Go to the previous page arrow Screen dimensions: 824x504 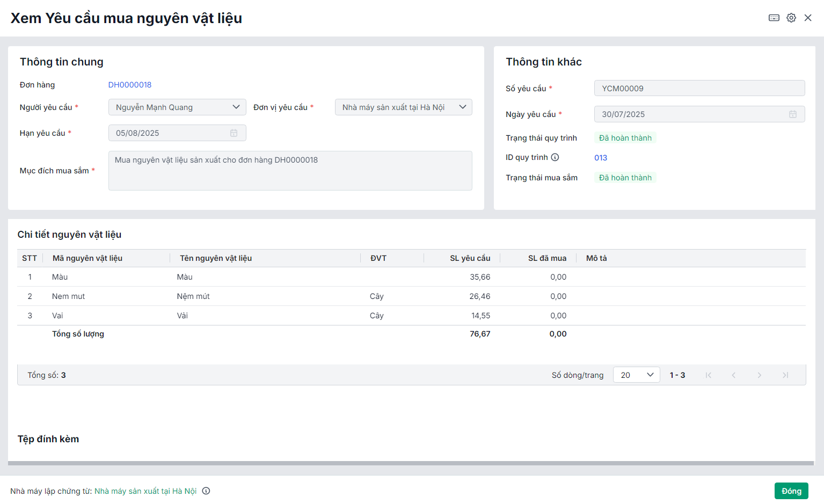(734, 375)
